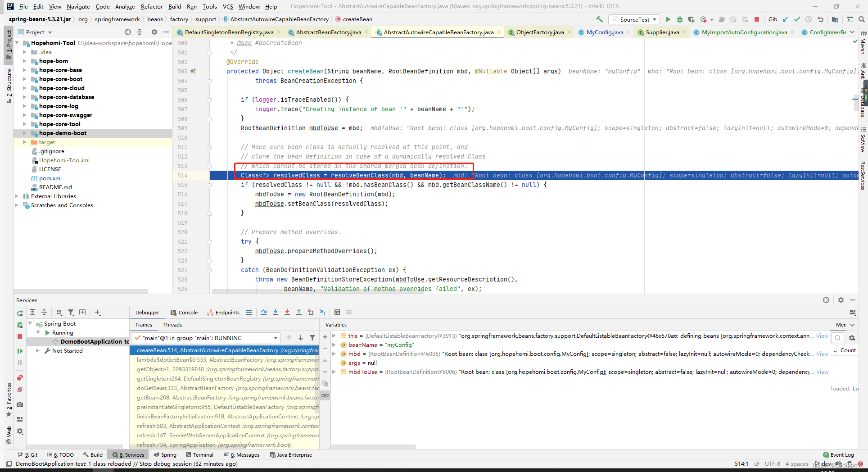Switch to the Console tab
Screen dimensions: 868x472
(x=184, y=312)
